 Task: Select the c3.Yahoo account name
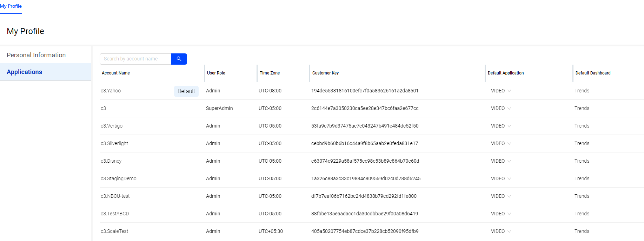tap(111, 91)
